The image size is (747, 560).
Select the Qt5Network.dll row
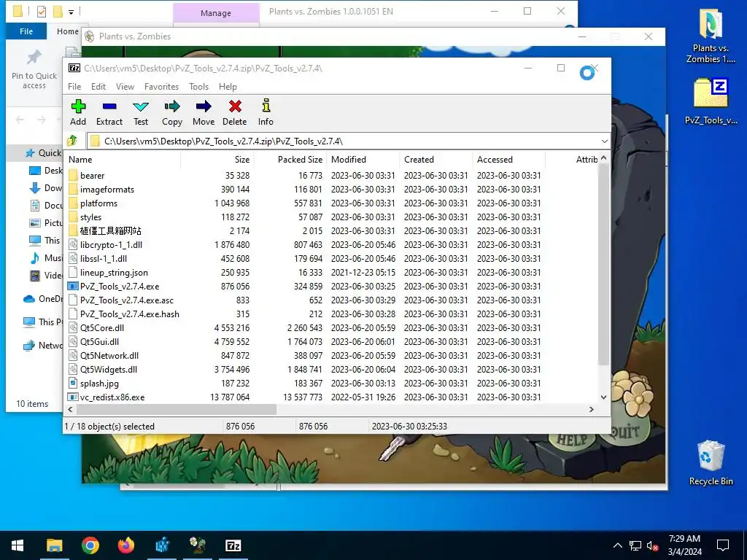click(330, 355)
